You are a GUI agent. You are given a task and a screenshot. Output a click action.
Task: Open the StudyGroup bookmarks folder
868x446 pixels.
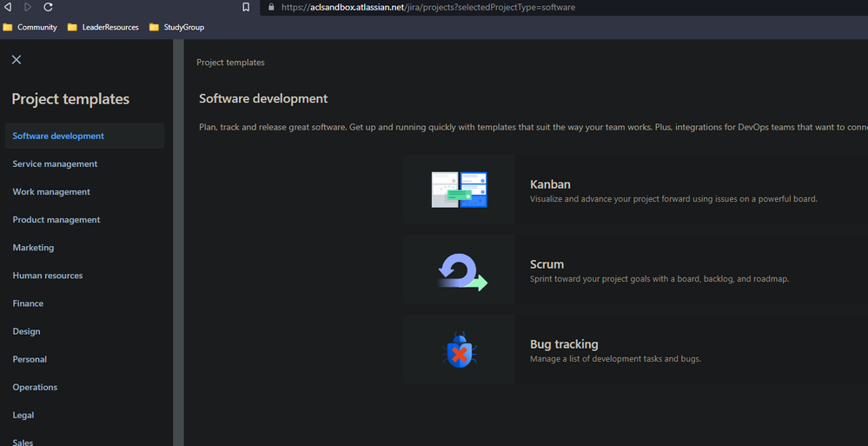[x=176, y=27]
